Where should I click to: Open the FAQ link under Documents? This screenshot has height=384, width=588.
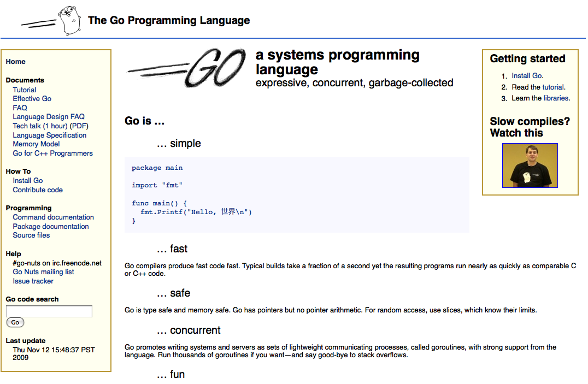tap(20, 108)
